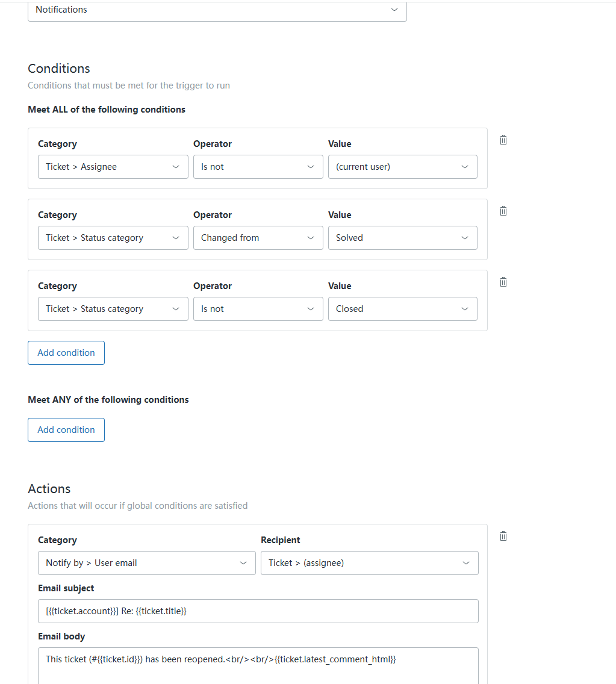Open category dropdown in the Closed condition row

pos(113,309)
